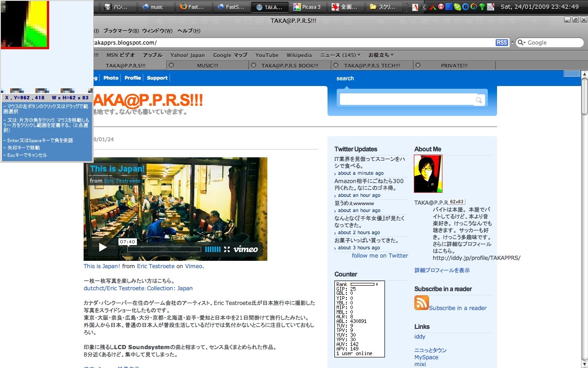Open the ヘルプ(H) menu
The height and width of the screenshot is (368, 588).
coord(189,31)
